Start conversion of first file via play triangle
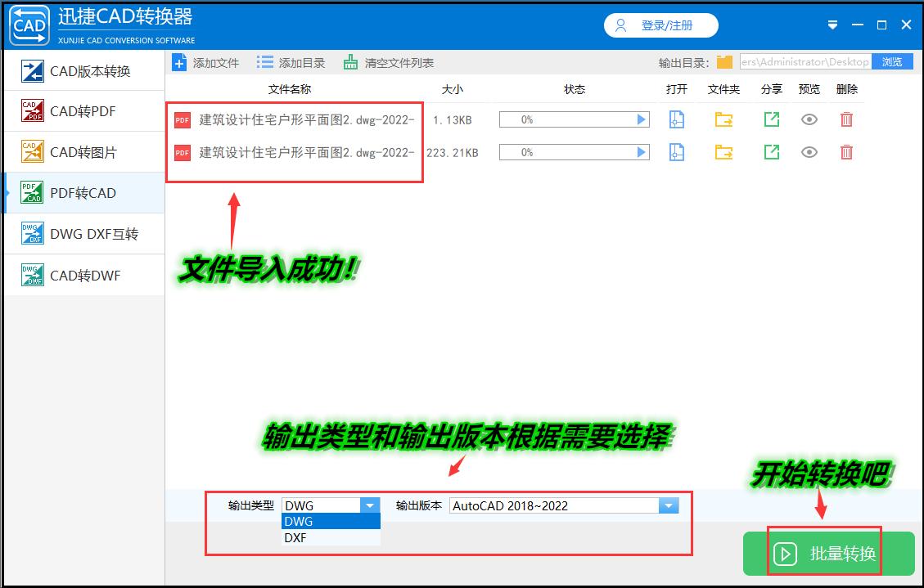 641,119
